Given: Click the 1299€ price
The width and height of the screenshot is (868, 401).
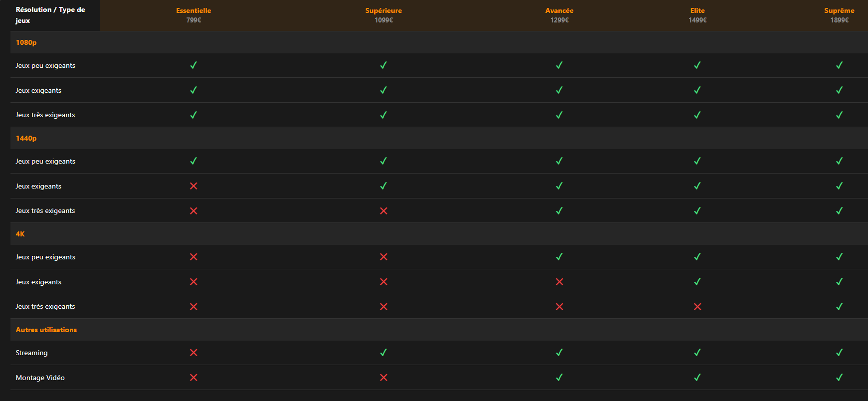Looking at the screenshot, I should pos(559,20).
